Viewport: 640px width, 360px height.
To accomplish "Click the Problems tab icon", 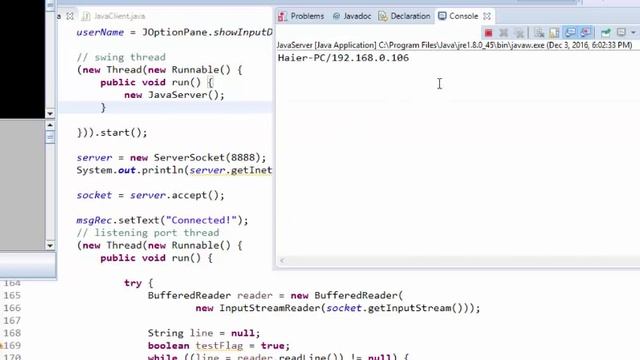I will tap(282, 16).
